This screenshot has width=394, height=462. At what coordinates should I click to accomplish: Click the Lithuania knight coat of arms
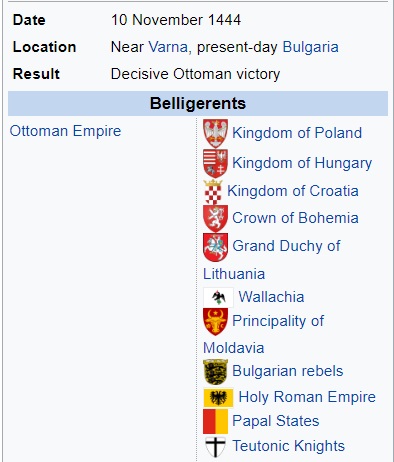pos(216,247)
